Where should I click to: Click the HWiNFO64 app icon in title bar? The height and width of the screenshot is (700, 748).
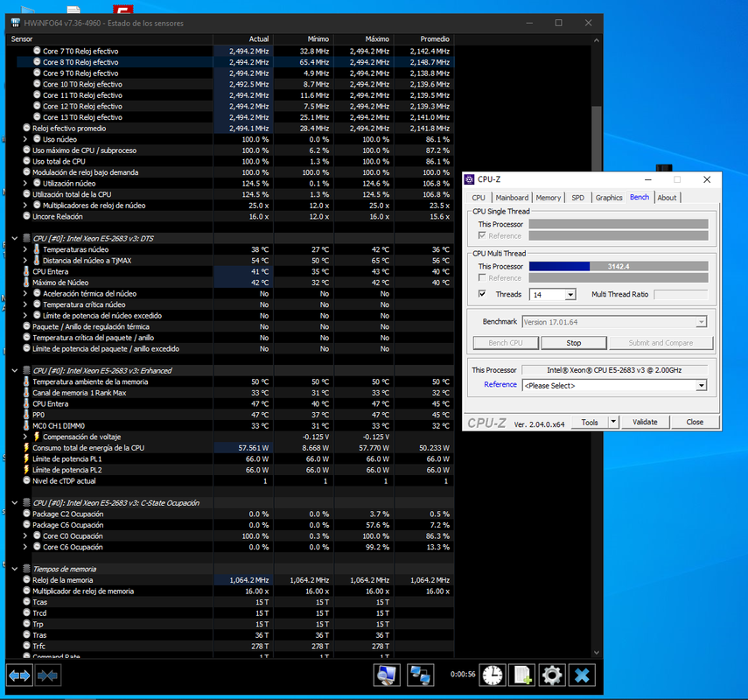click(x=15, y=23)
